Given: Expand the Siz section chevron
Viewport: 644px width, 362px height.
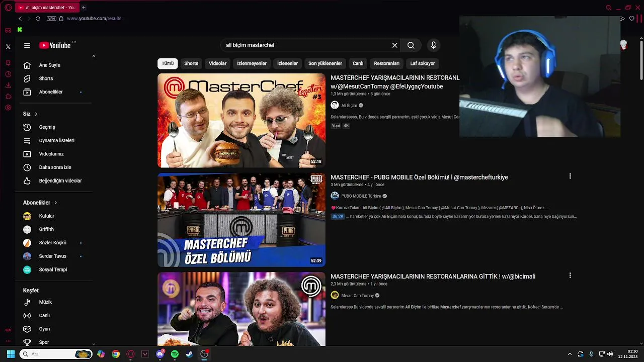Looking at the screenshot, I should click(36, 114).
